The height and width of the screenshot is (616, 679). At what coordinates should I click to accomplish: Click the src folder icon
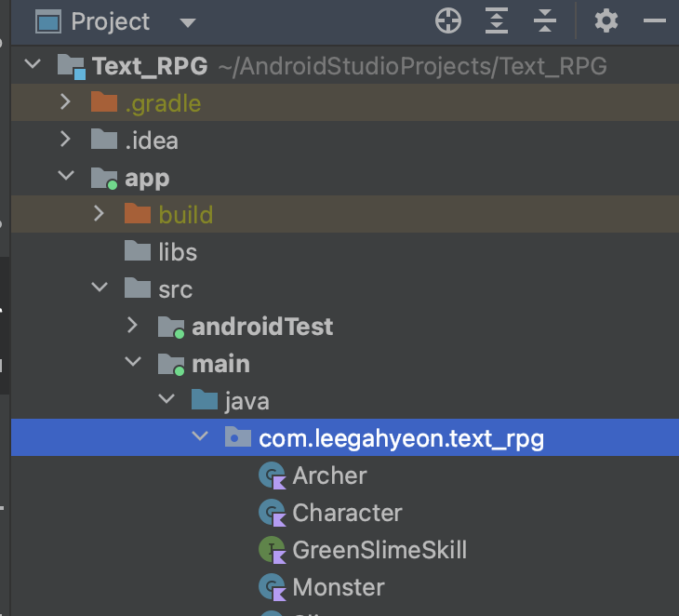click(138, 288)
